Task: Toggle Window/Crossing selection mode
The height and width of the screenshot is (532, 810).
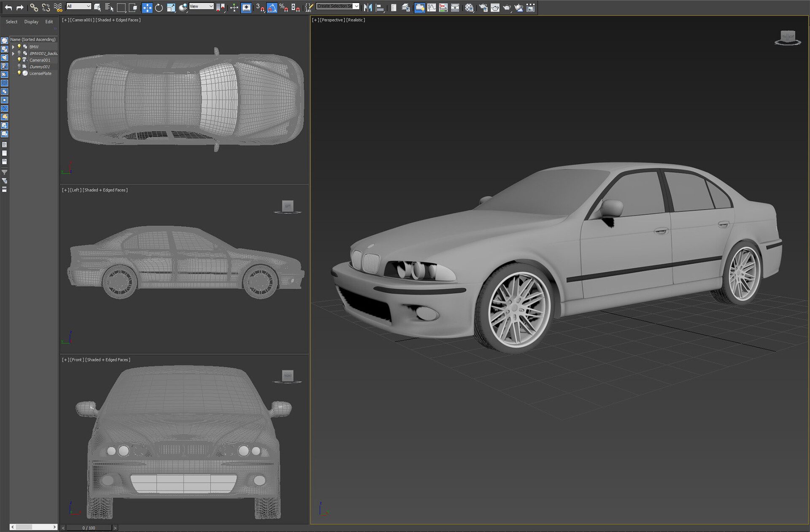Action: click(x=133, y=8)
